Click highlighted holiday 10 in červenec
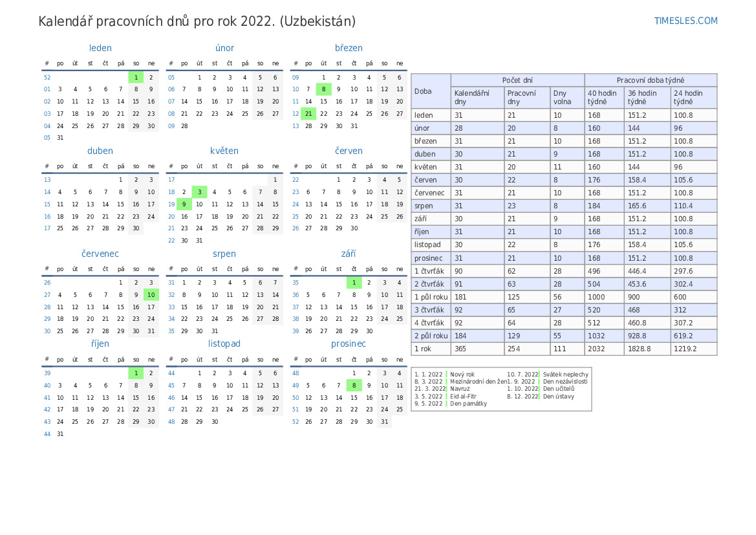The height and width of the screenshot is (535, 756). pos(151,295)
